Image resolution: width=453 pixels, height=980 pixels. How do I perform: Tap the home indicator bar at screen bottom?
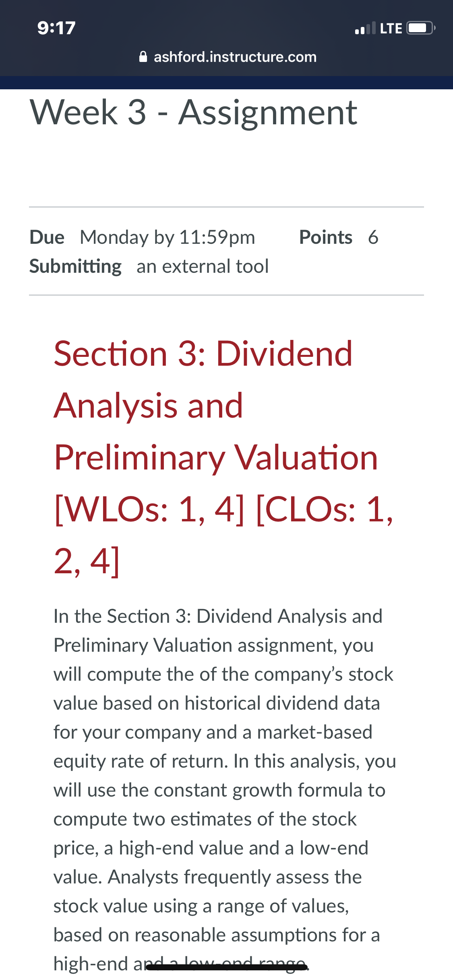227,968
